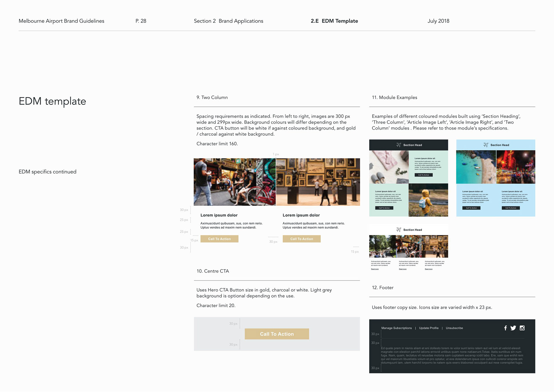Click left column gold Call To Action button
This screenshot has height=392, width=554.
pyautogui.click(x=219, y=239)
